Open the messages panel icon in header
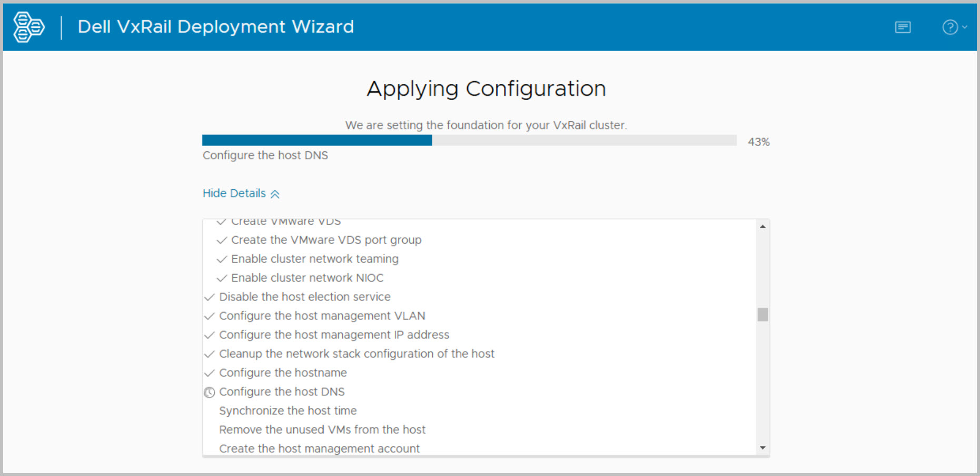This screenshot has width=980, height=476. coord(903,27)
